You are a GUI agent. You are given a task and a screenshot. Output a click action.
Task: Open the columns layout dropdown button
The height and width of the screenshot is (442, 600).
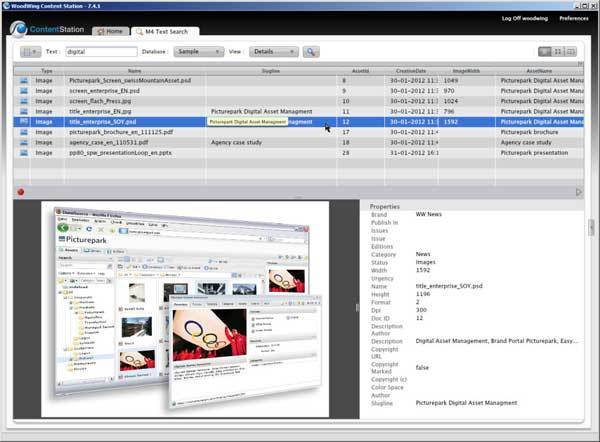(30, 52)
